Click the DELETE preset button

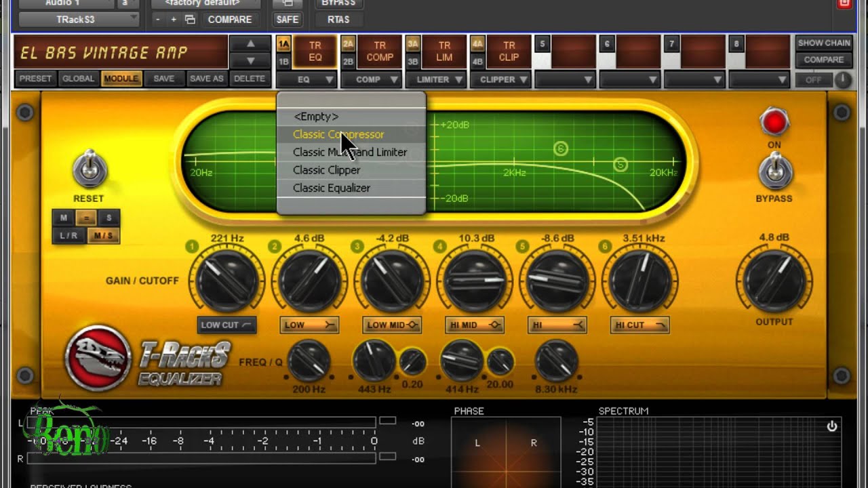250,79
